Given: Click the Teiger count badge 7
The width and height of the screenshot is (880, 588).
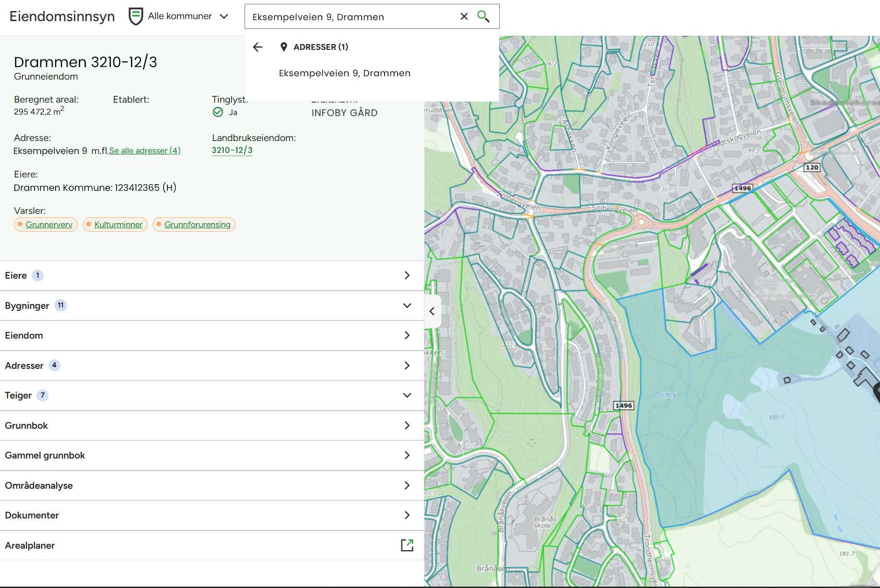Looking at the screenshot, I should tap(42, 396).
